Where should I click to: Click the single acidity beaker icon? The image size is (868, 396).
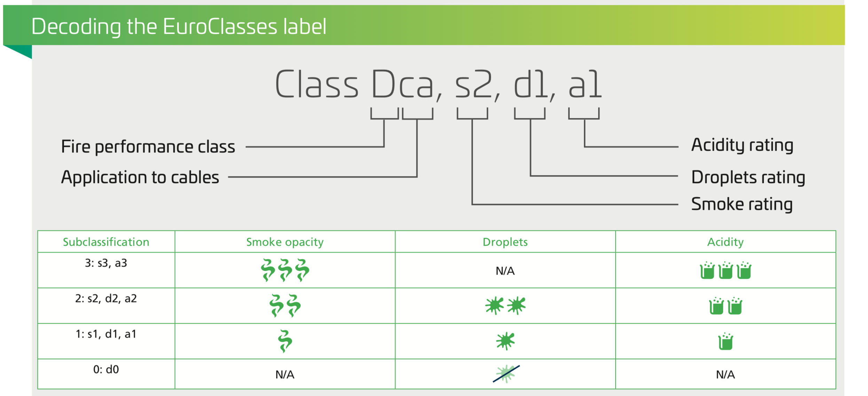pos(725,341)
